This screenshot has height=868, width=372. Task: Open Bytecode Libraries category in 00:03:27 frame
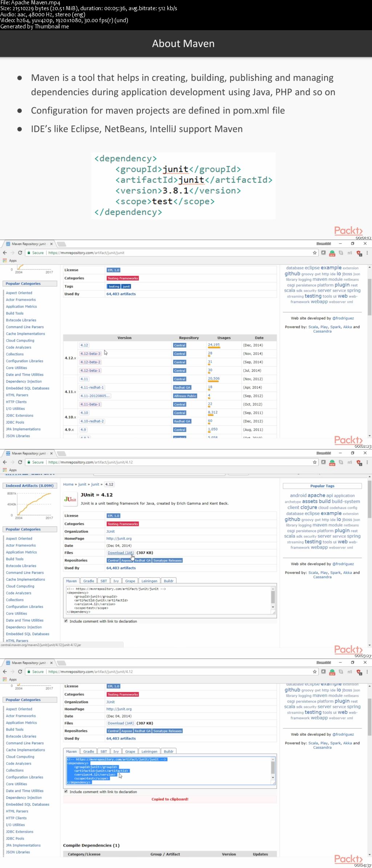(21, 566)
